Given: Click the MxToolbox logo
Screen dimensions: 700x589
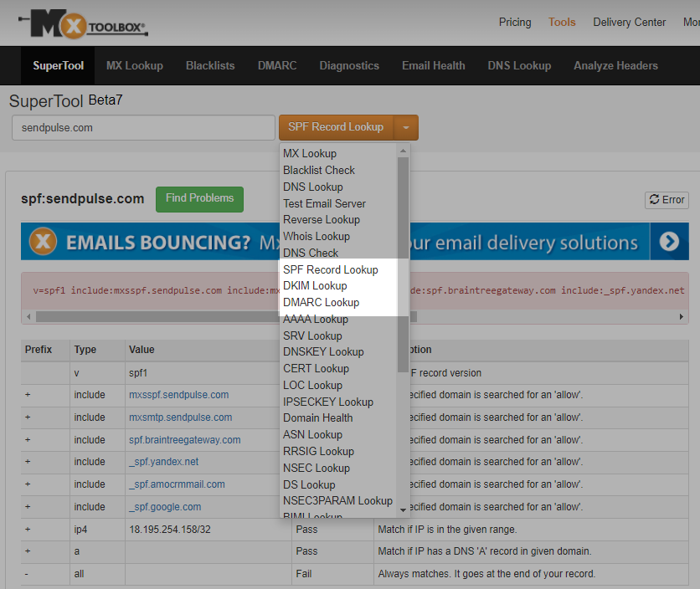Looking at the screenshot, I should click(x=83, y=24).
